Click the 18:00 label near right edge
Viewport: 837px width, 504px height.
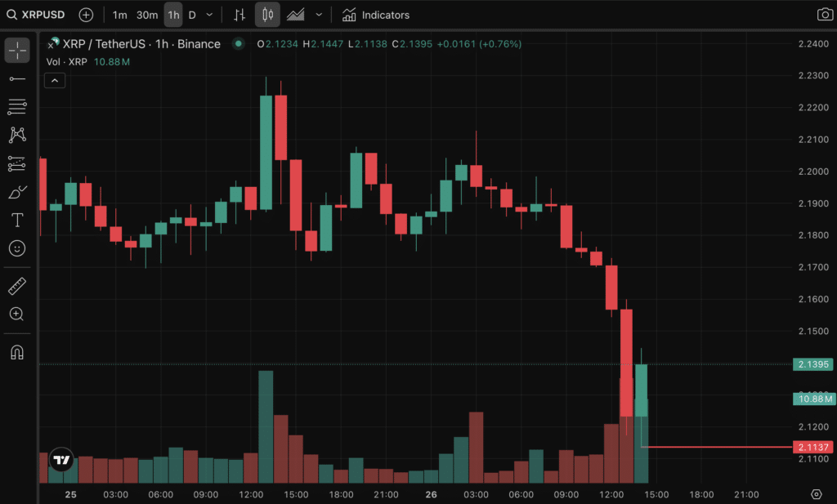[x=701, y=494]
